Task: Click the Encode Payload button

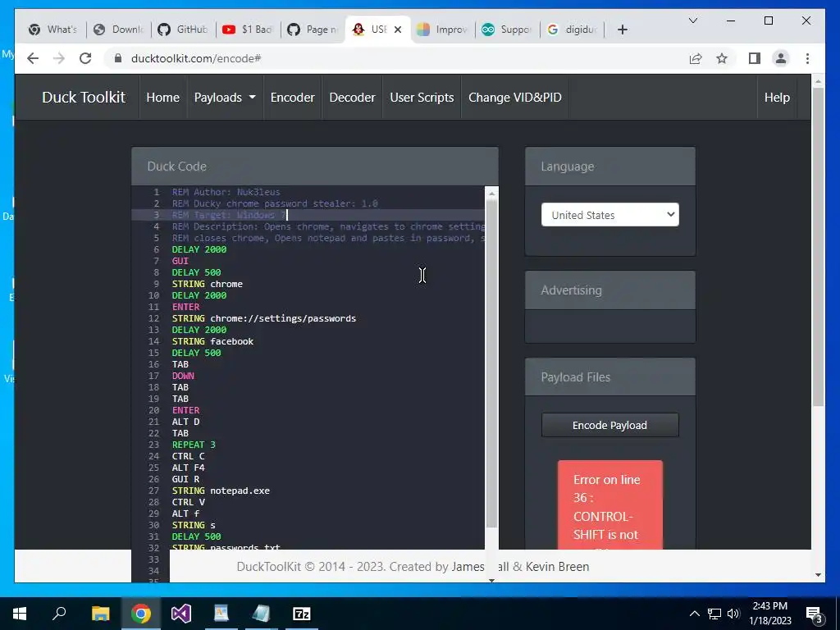Action: pyautogui.click(x=609, y=425)
